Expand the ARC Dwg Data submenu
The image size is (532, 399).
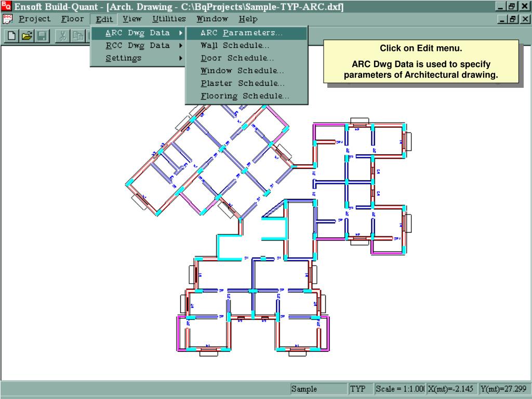pyautogui.click(x=138, y=33)
